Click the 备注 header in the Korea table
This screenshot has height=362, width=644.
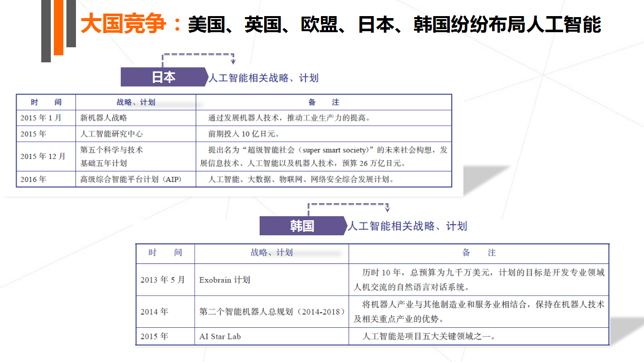tap(478, 253)
